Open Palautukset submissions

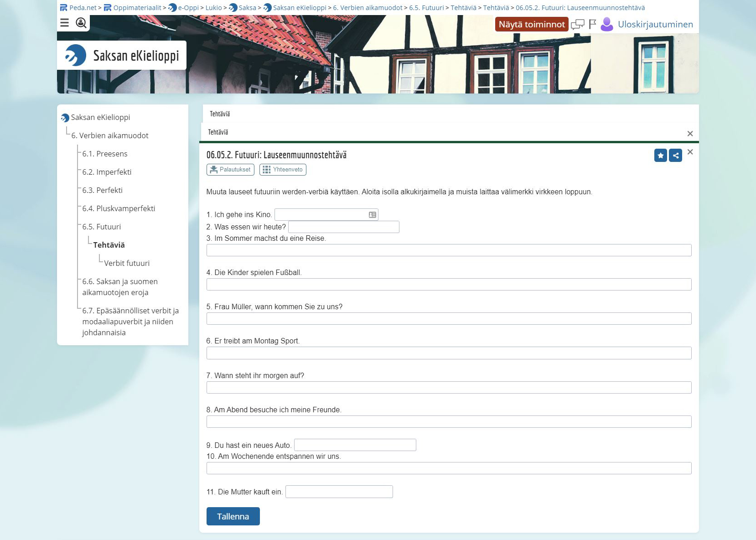(x=230, y=170)
